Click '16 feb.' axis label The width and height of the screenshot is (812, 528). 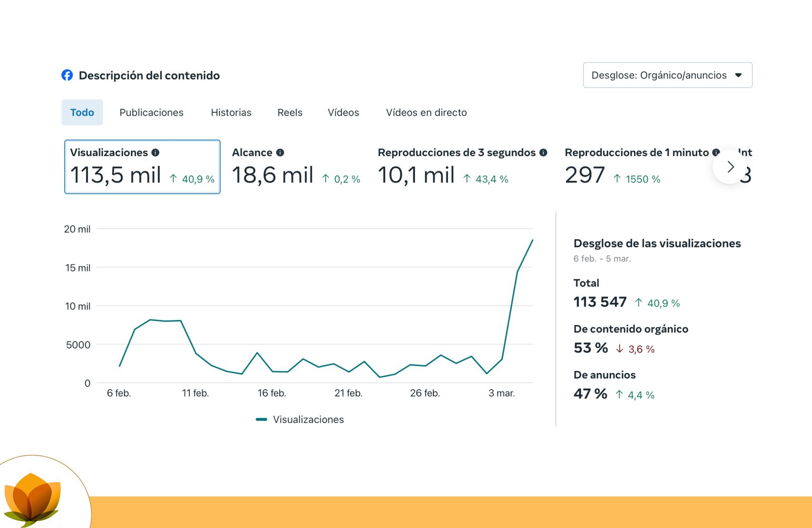click(272, 393)
